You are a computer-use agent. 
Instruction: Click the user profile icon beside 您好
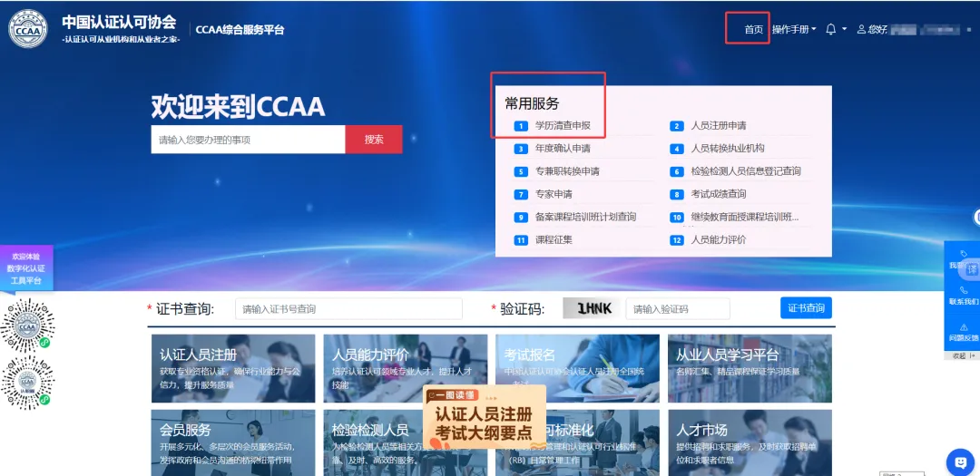click(x=861, y=29)
